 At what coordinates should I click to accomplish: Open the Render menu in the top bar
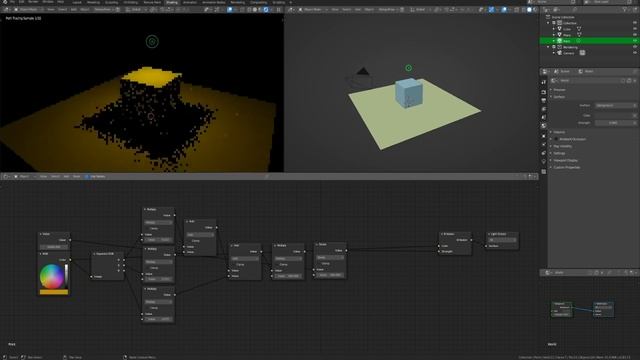click(33, 2)
